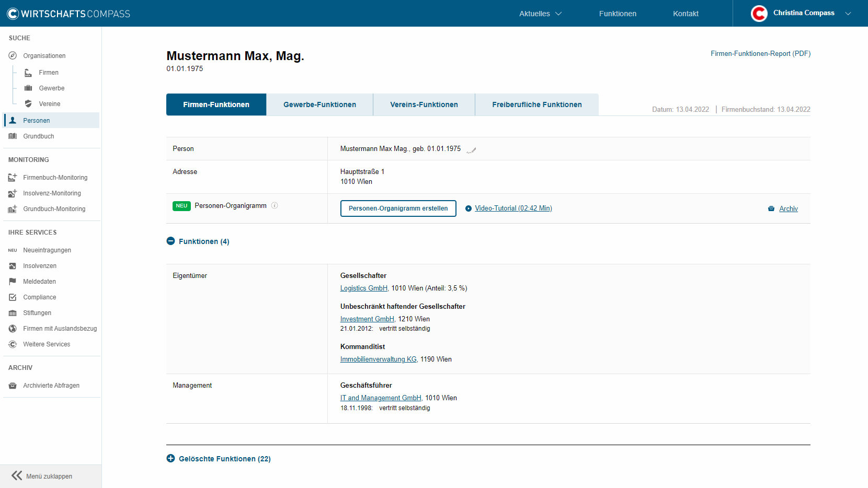This screenshot has height=488, width=868.
Task: Select Firmen in the sidebar tree
Action: (x=49, y=73)
